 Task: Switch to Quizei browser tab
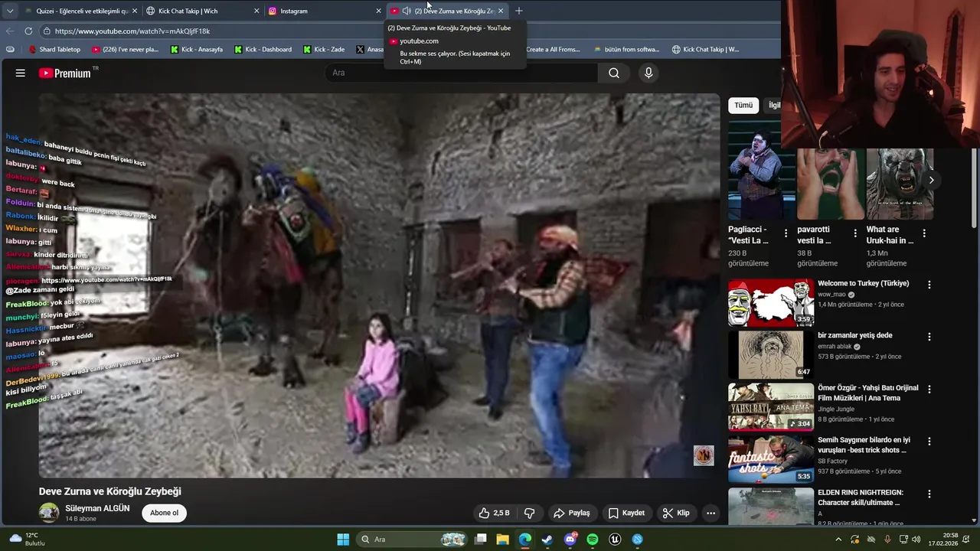tap(81, 11)
